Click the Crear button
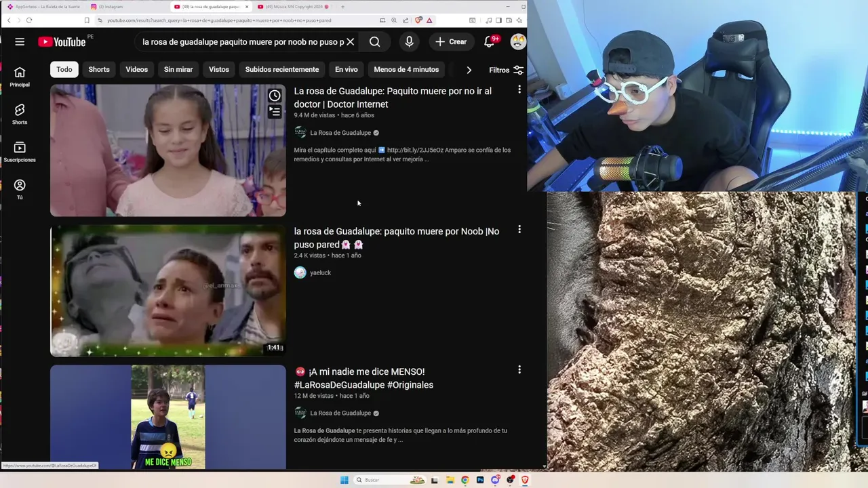 pos(451,42)
